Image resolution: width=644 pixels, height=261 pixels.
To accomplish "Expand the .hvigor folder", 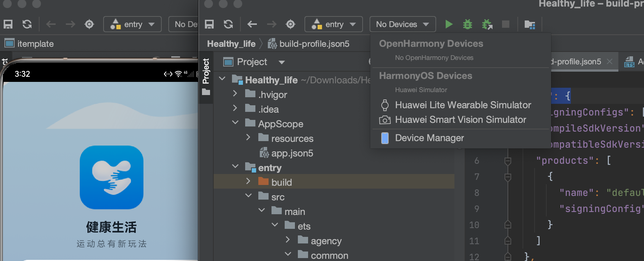I will pyautogui.click(x=235, y=94).
